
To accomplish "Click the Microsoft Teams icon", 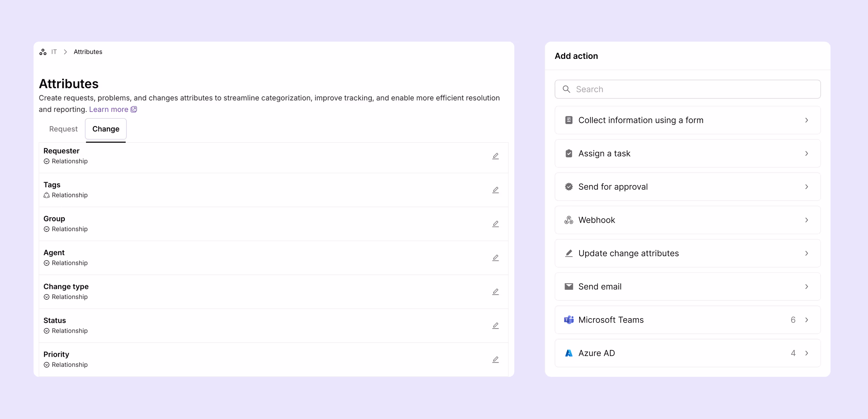I will point(569,320).
